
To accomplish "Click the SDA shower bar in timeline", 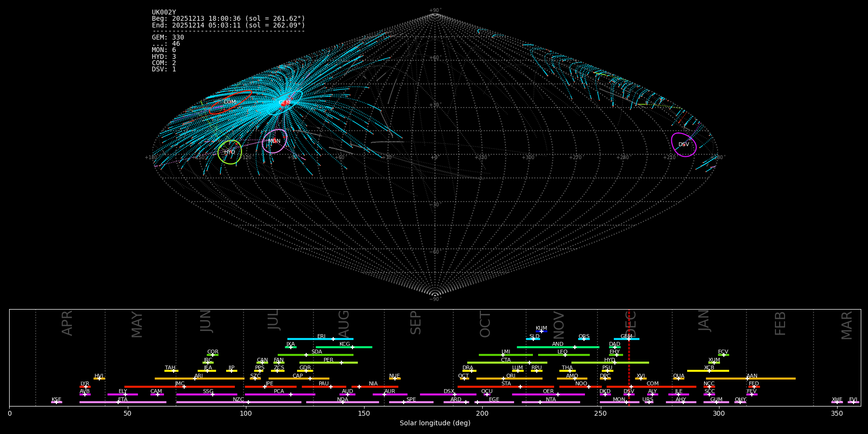I will 315,355.
